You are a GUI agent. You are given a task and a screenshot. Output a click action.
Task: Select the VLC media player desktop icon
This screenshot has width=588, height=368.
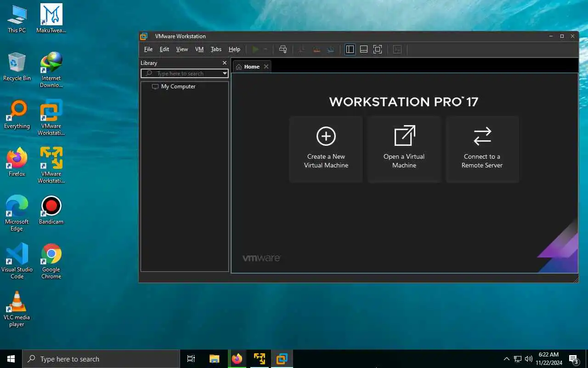pos(17,309)
